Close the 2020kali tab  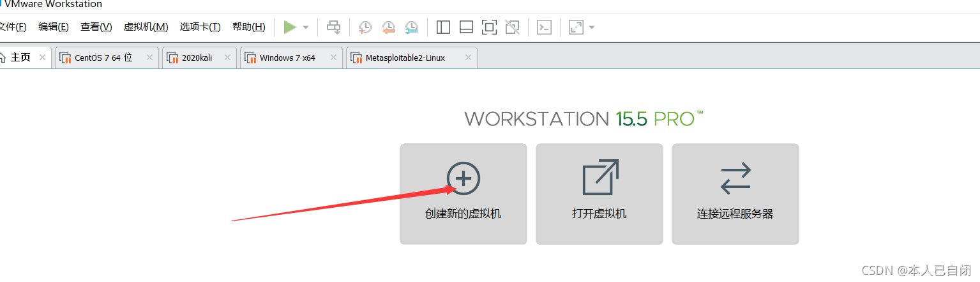pos(227,58)
